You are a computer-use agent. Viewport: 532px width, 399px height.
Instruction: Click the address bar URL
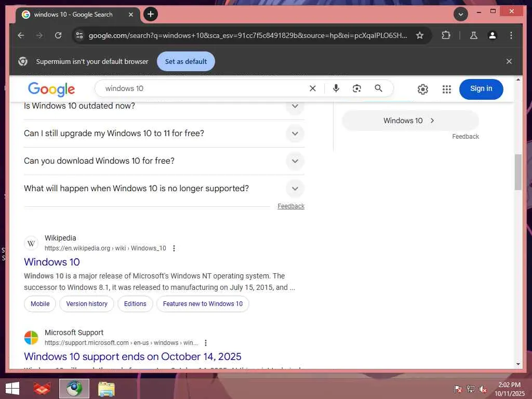(248, 35)
